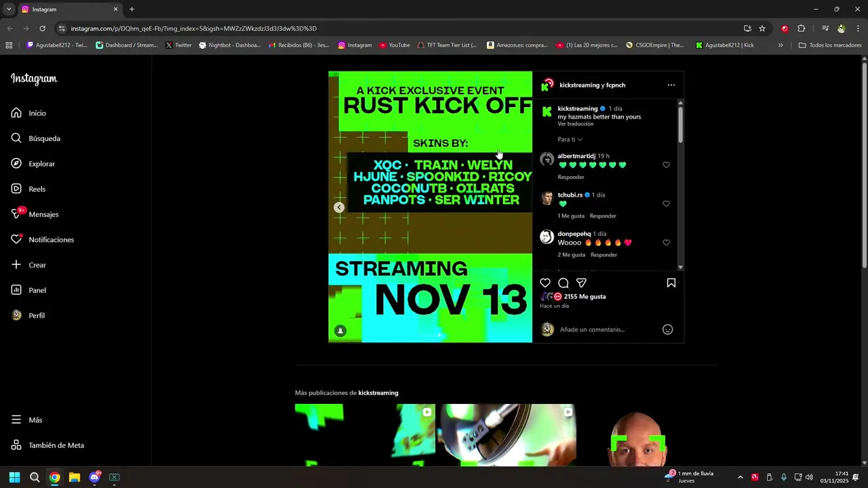Viewport: 868px width, 488px height.
Task: Open kickstreaming profile from post header
Action: click(578, 85)
